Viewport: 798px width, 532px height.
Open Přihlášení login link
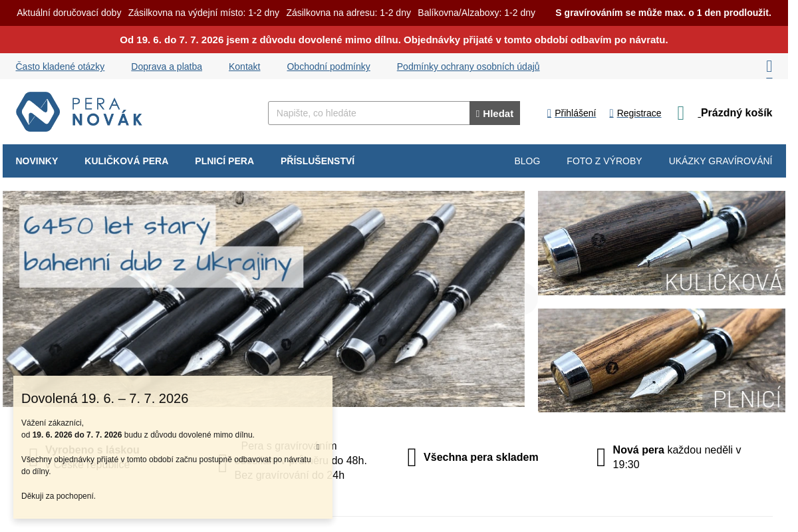[571, 113]
